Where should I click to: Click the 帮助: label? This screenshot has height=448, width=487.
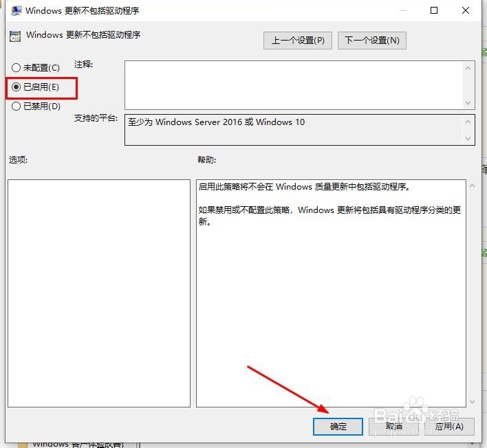[x=206, y=160]
